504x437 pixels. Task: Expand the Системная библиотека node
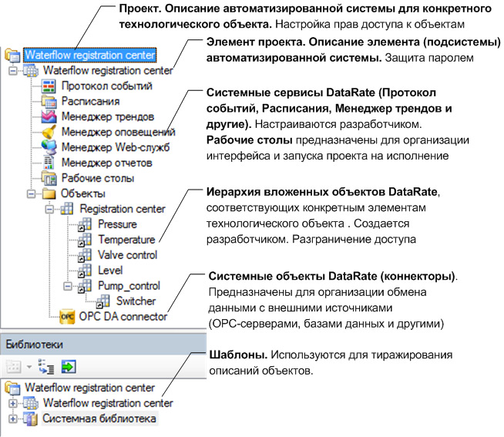coord(13,419)
